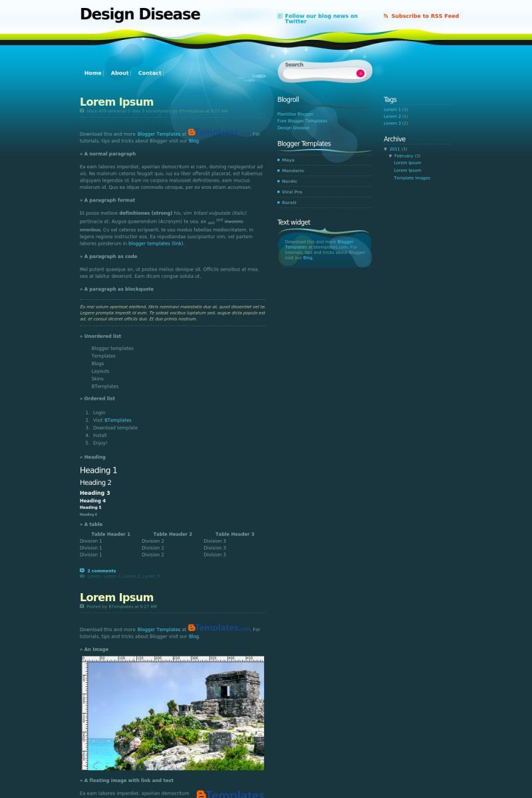Open Template images archive post
This screenshot has height=798, width=532.
(x=412, y=178)
